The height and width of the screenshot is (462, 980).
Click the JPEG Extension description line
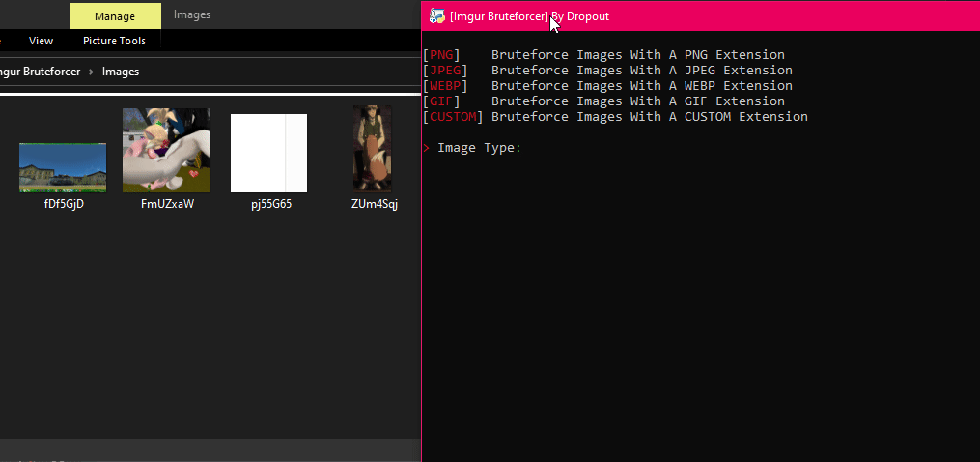pos(642,71)
